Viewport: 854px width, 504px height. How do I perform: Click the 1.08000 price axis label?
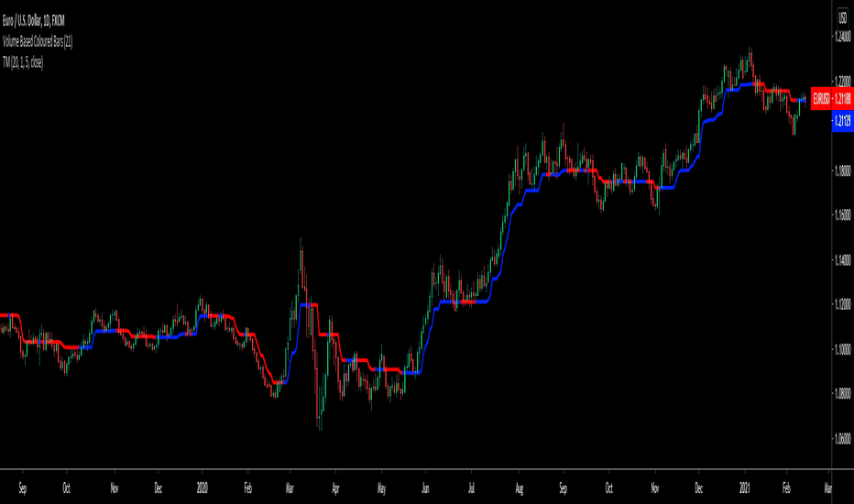(x=843, y=393)
